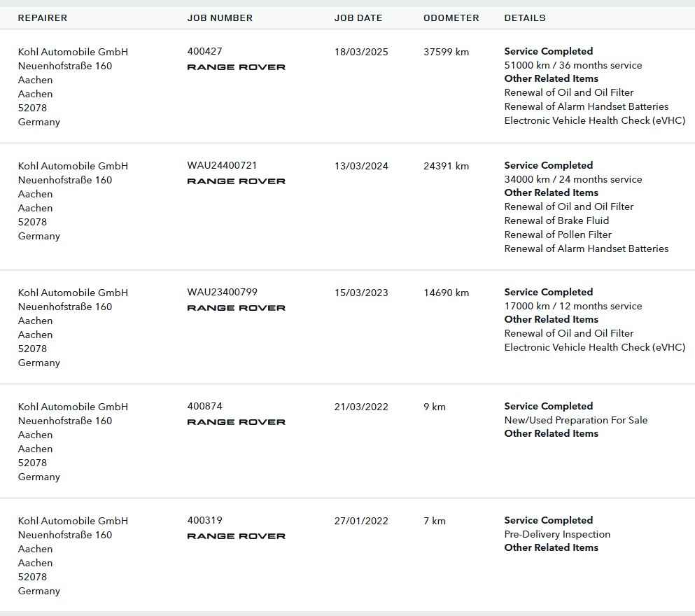Click the Range Rover logo under WAU24400721
695x616 pixels.
237,181
